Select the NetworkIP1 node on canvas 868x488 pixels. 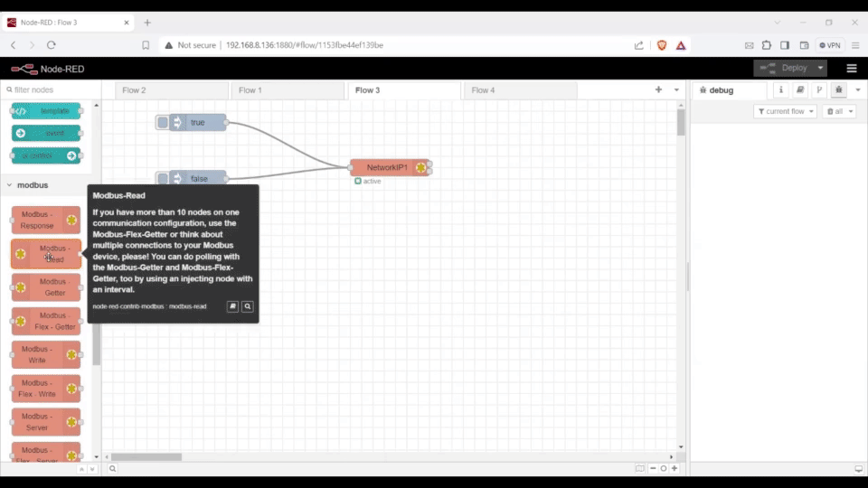pos(387,167)
